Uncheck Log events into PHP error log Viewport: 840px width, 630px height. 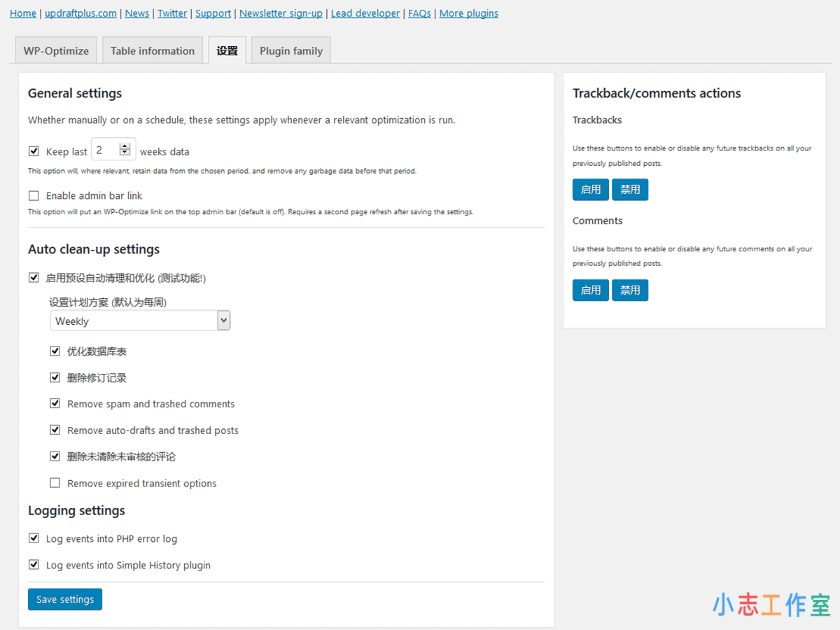[34, 538]
